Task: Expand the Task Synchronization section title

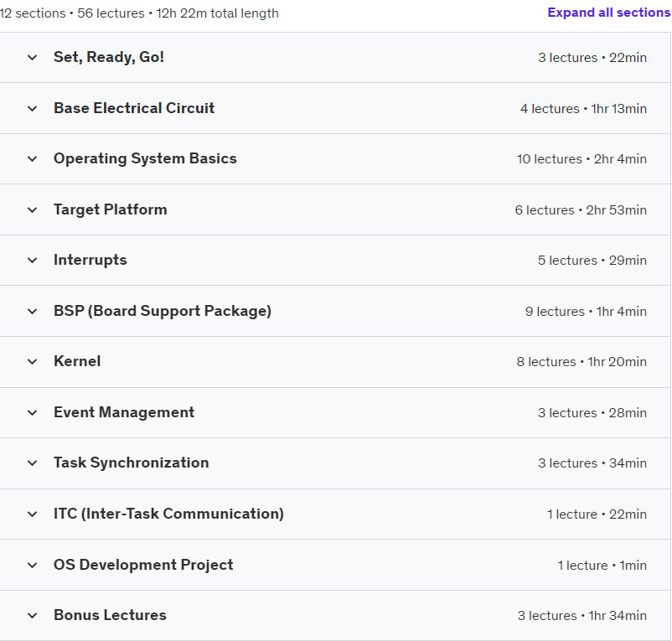Action: (132, 463)
